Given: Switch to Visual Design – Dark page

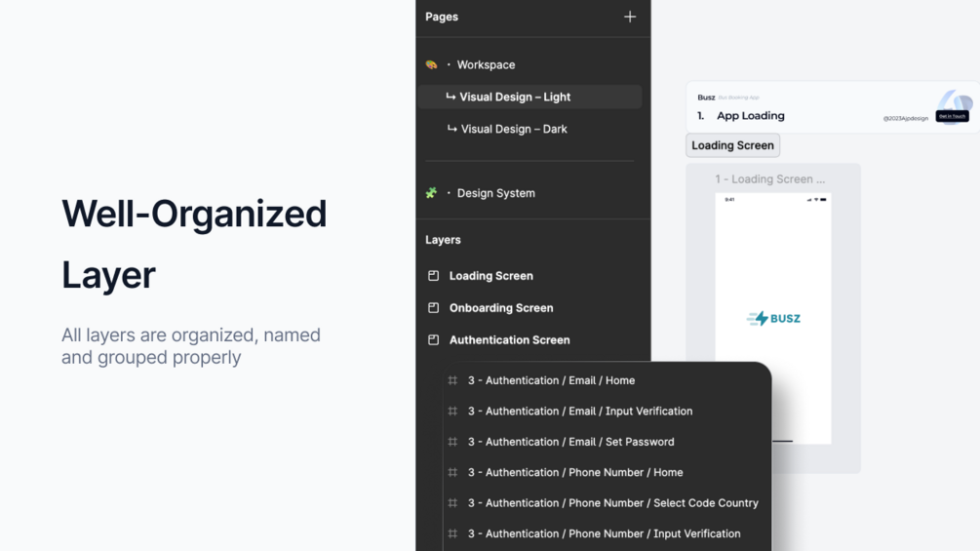Looking at the screenshot, I should click(514, 129).
